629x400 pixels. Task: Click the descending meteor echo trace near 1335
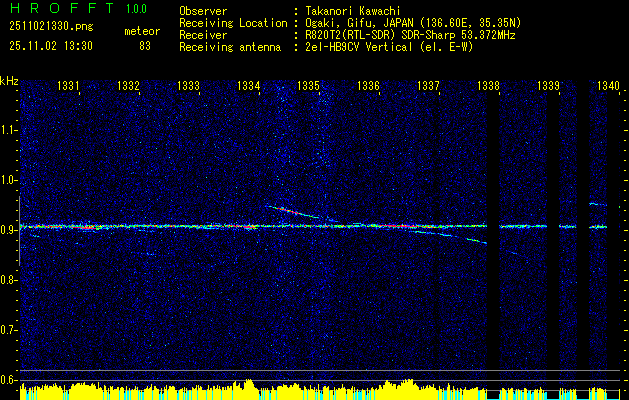point(295,212)
